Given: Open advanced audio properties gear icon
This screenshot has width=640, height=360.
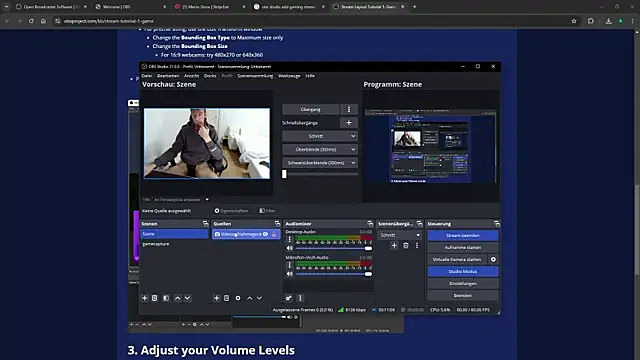Looking at the screenshot, I should (289, 298).
